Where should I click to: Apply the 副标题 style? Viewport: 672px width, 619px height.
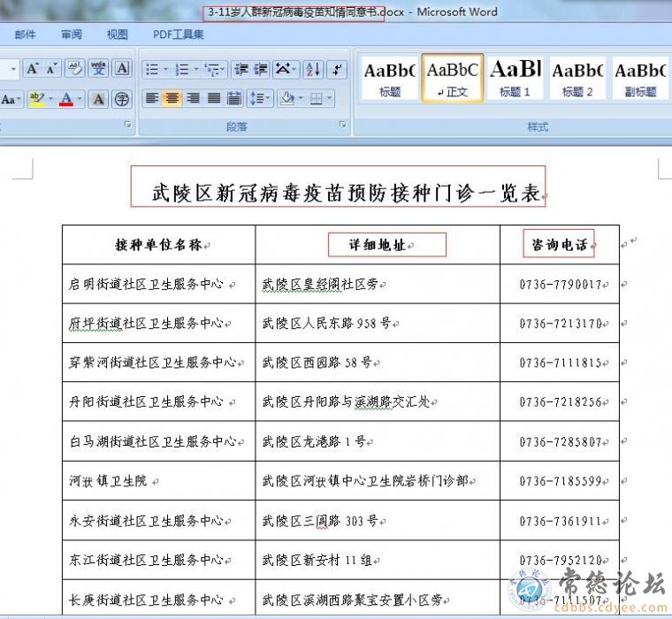pos(640,79)
